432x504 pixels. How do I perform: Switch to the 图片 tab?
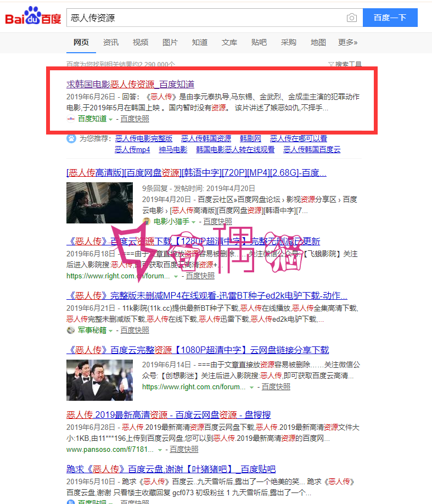[x=170, y=42]
